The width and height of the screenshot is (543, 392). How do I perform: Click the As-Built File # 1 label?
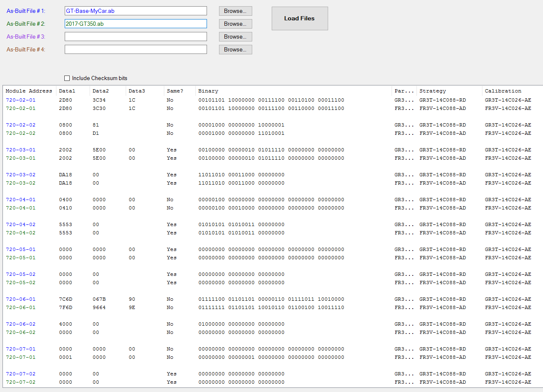(x=26, y=11)
